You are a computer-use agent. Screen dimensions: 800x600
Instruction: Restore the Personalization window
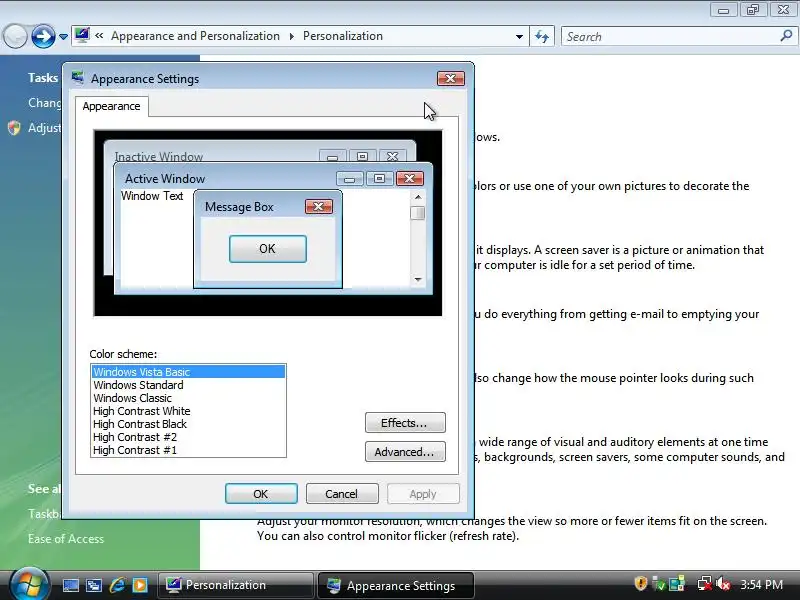point(753,9)
